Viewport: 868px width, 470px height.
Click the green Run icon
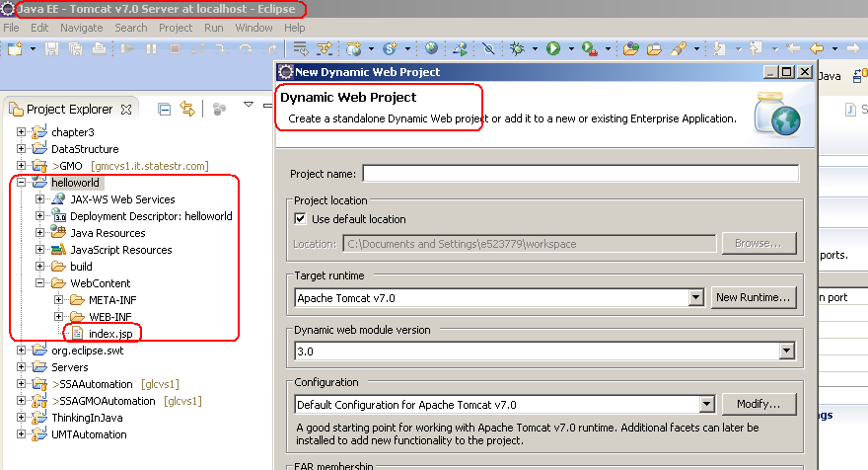click(553, 48)
